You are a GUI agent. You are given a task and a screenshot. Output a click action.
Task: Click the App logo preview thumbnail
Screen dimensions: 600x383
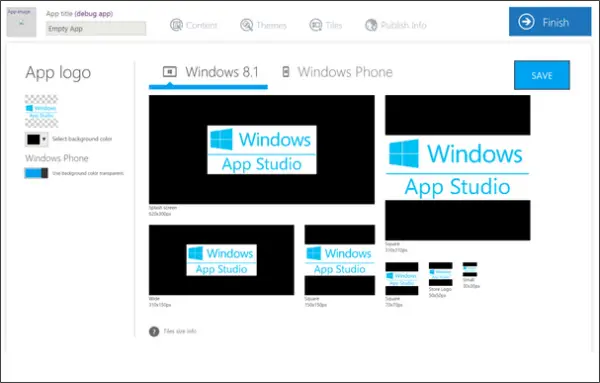tap(41, 111)
